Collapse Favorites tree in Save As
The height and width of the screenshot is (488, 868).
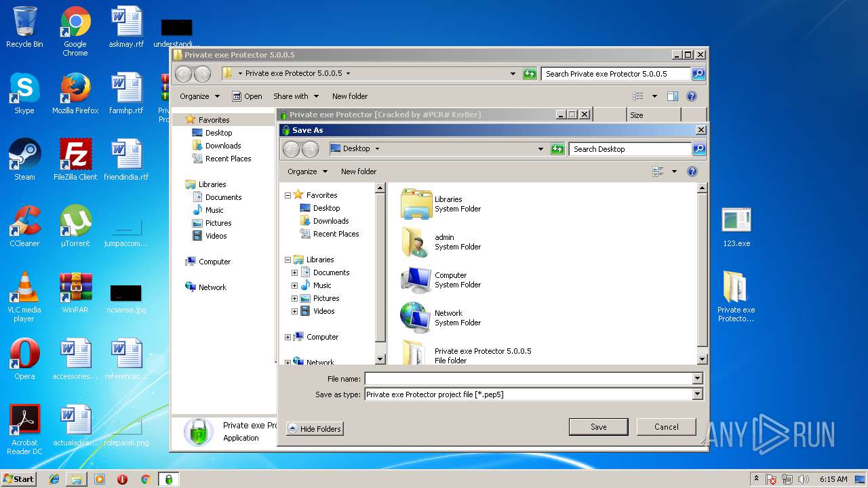288,195
